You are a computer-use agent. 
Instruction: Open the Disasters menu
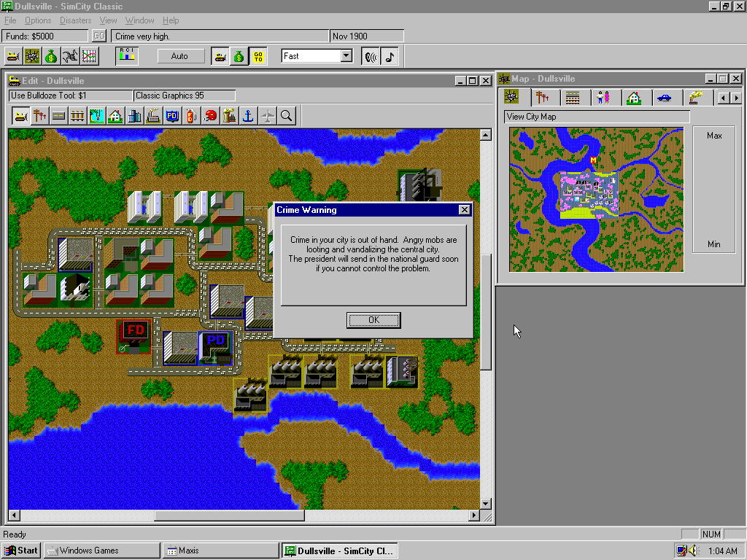(x=75, y=20)
